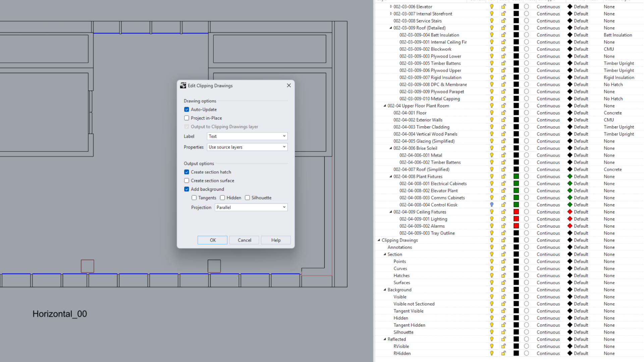Click lightbulb icon for 002-04-003 Timber Cladding

[492, 127]
